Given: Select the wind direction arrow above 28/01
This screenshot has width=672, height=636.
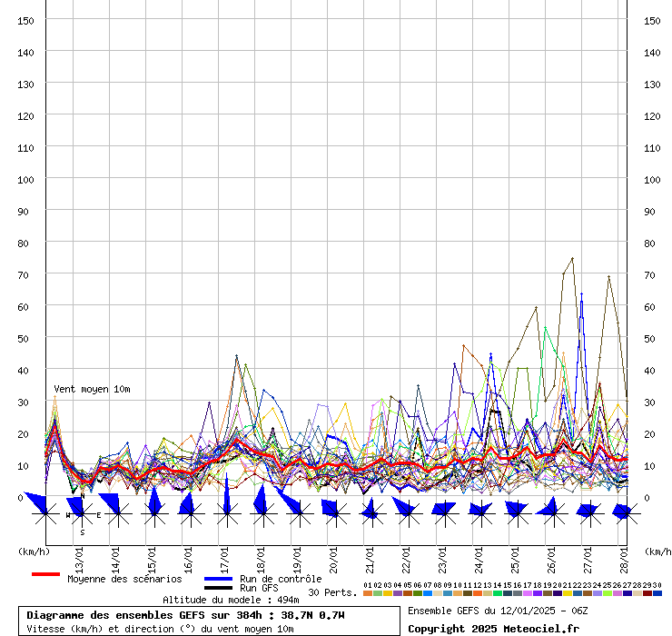Looking at the screenshot, I should (623, 513).
